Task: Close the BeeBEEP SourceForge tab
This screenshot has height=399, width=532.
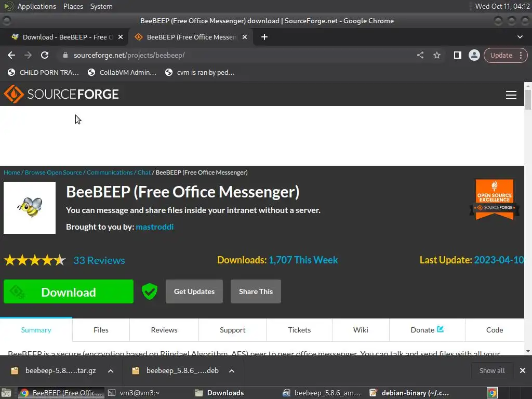Action: click(x=245, y=37)
